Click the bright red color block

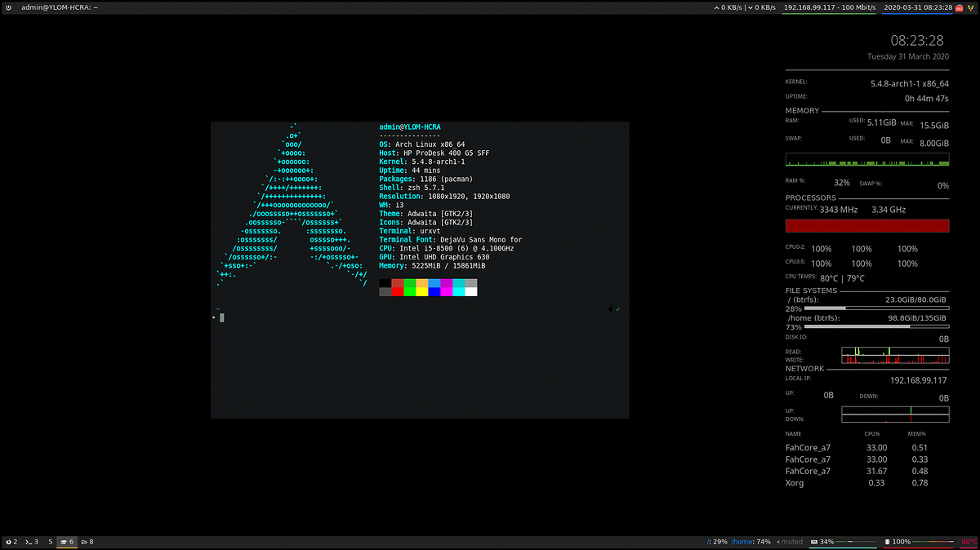[398, 291]
